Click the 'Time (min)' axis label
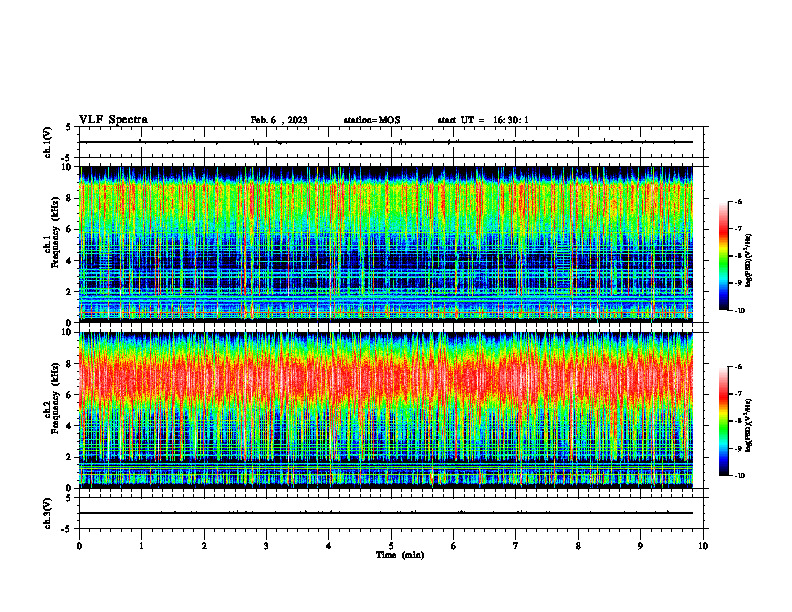Screen dimensions: 792x612 (x=400, y=555)
